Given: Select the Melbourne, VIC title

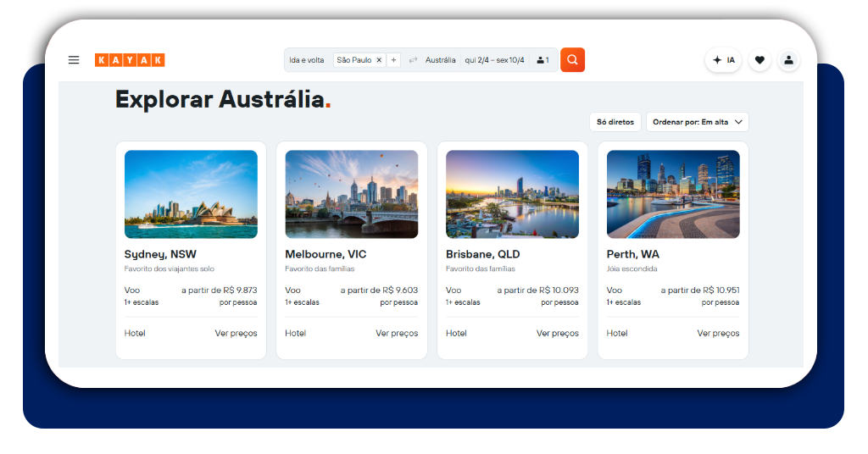Looking at the screenshot, I should 325,254.
